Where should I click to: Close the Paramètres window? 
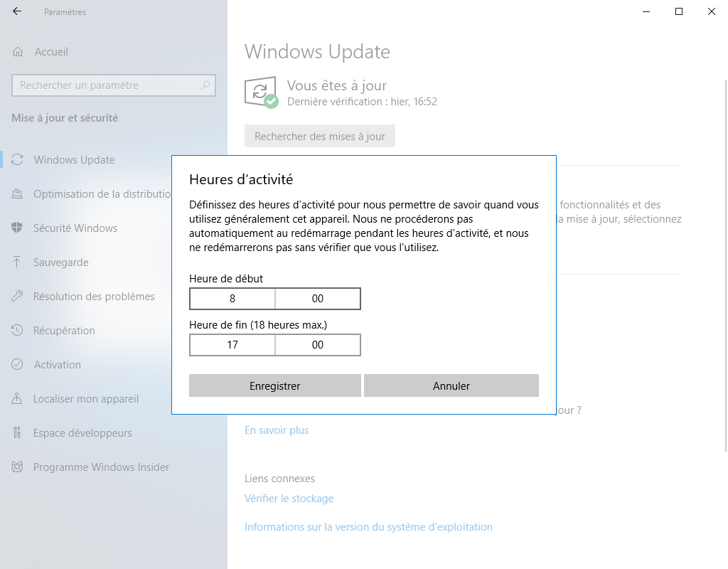tap(711, 11)
